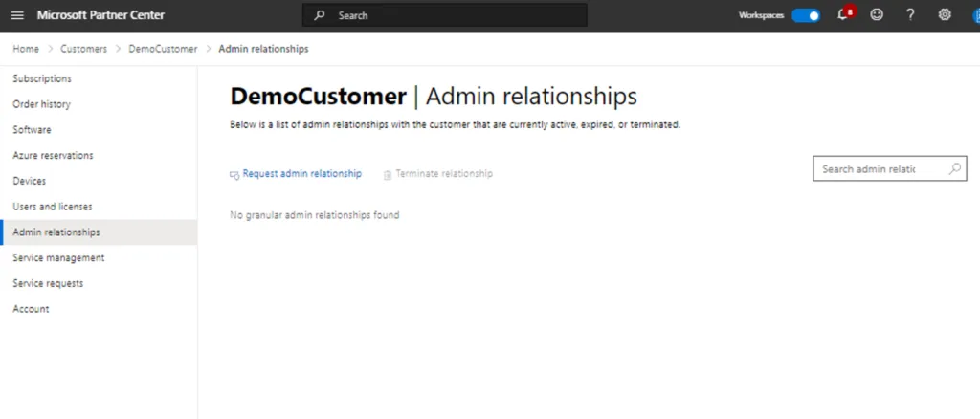The image size is (980, 419).
Task: Click the magnifier in the top search bar
Action: [x=320, y=15]
